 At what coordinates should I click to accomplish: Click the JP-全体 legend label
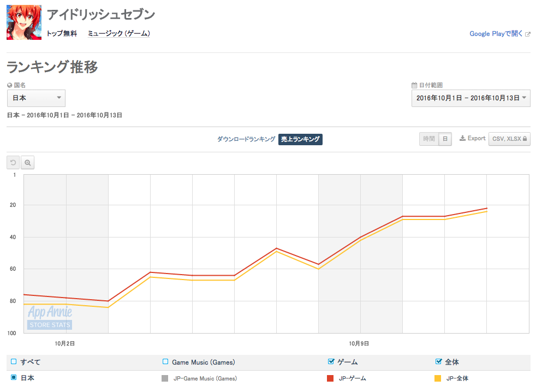457,378
